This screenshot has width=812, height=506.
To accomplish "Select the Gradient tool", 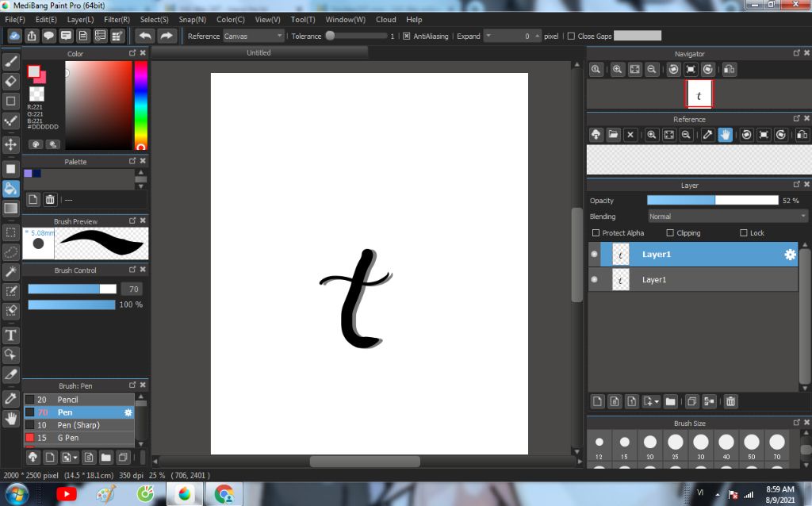I will tap(10, 209).
